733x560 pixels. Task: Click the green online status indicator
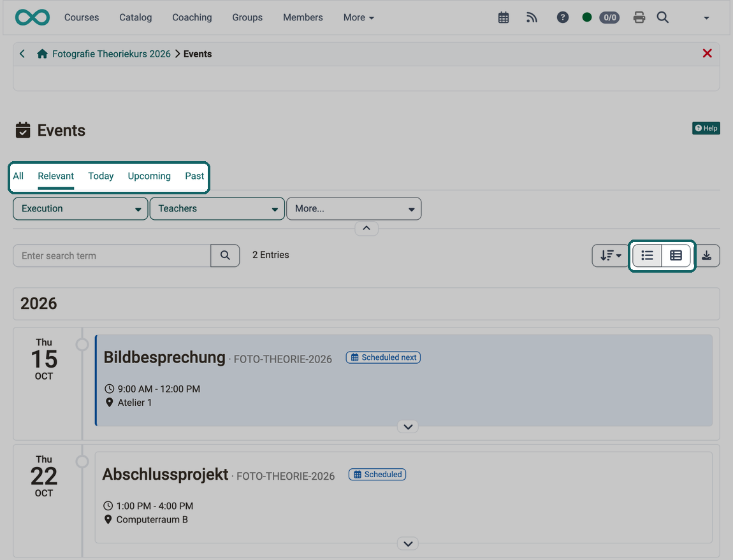pyautogui.click(x=587, y=17)
